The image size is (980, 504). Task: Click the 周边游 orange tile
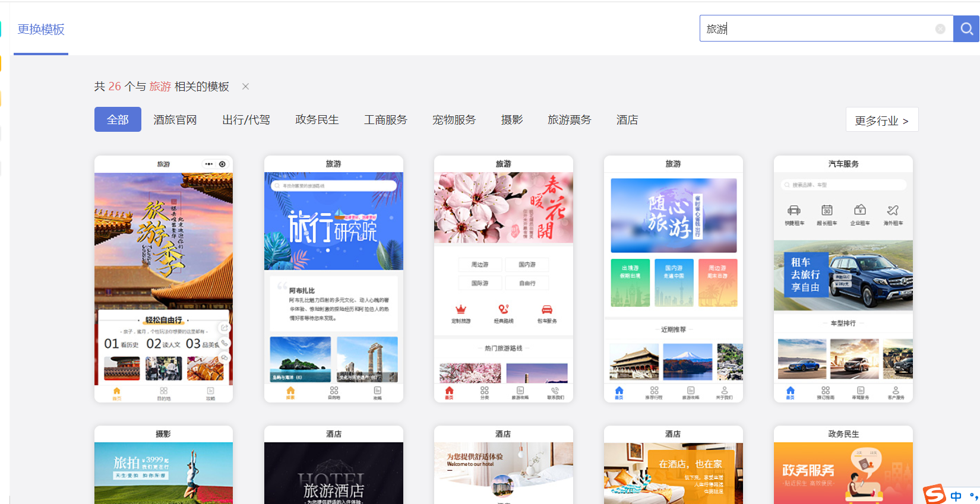click(x=717, y=283)
